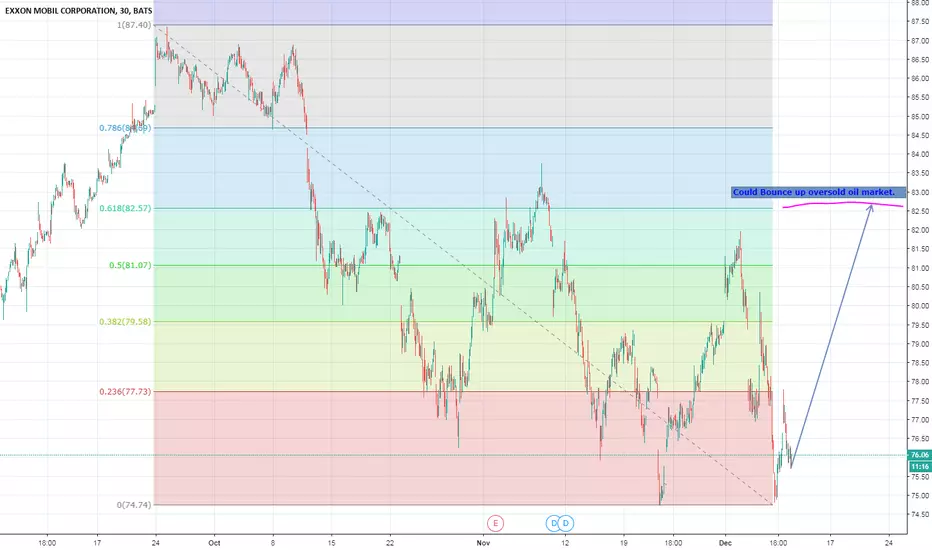
Task: Click the 74.50 price scale label
Action: point(920,514)
